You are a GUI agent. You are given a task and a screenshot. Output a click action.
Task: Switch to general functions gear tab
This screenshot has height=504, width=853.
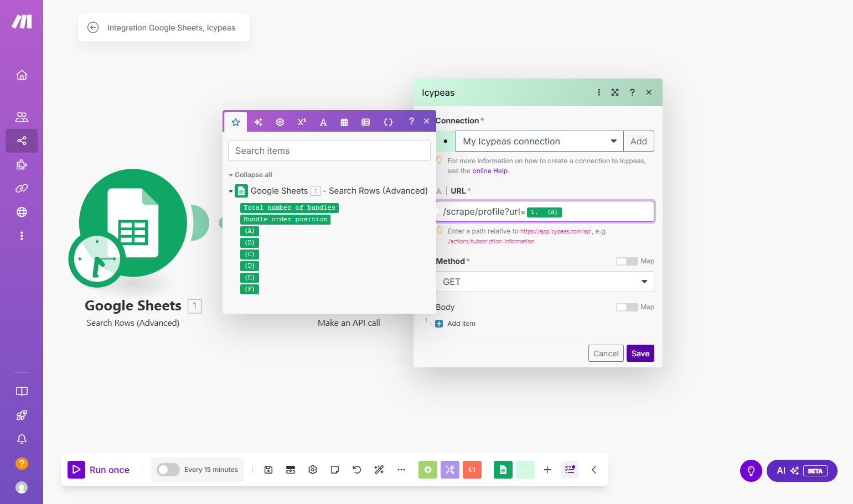[x=280, y=122]
